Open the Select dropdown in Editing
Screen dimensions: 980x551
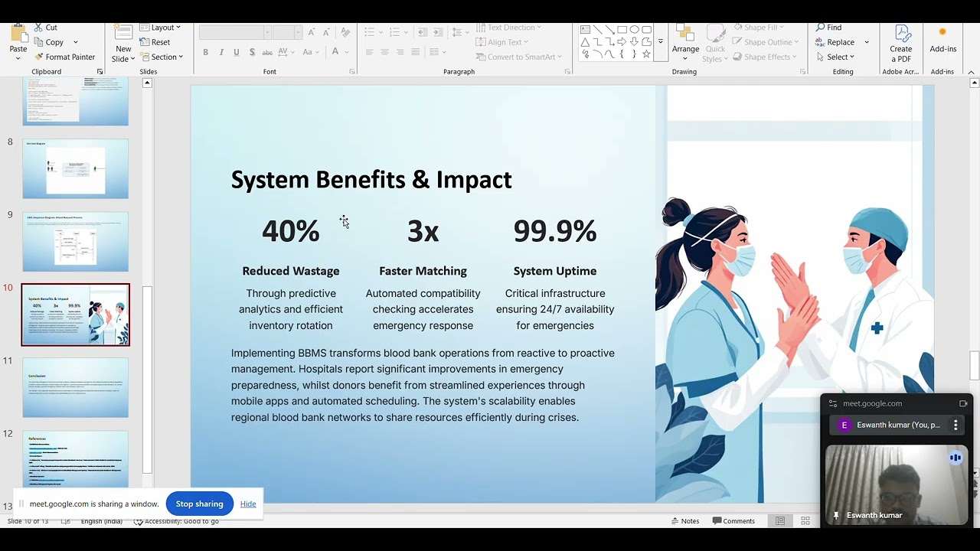835,57
